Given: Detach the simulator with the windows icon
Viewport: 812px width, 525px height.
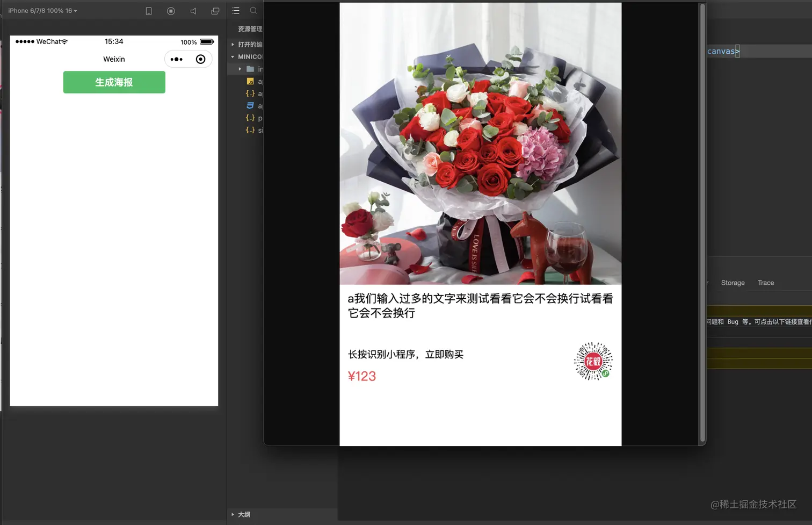Looking at the screenshot, I should pos(215,11).
